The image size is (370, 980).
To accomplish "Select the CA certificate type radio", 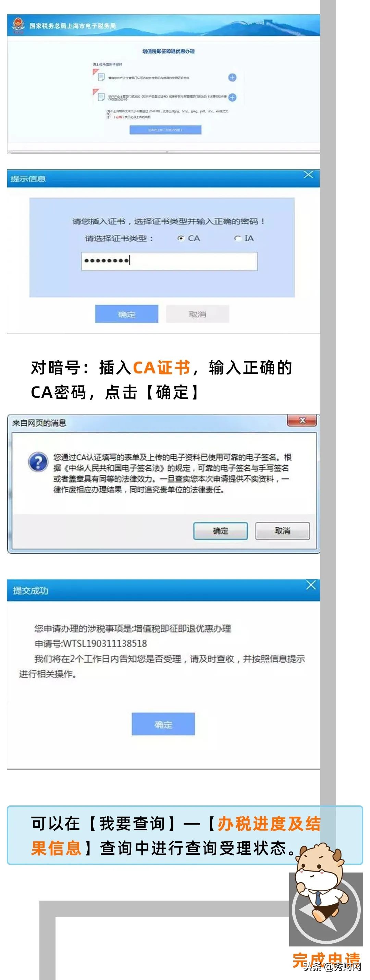I will coord(181,239).
